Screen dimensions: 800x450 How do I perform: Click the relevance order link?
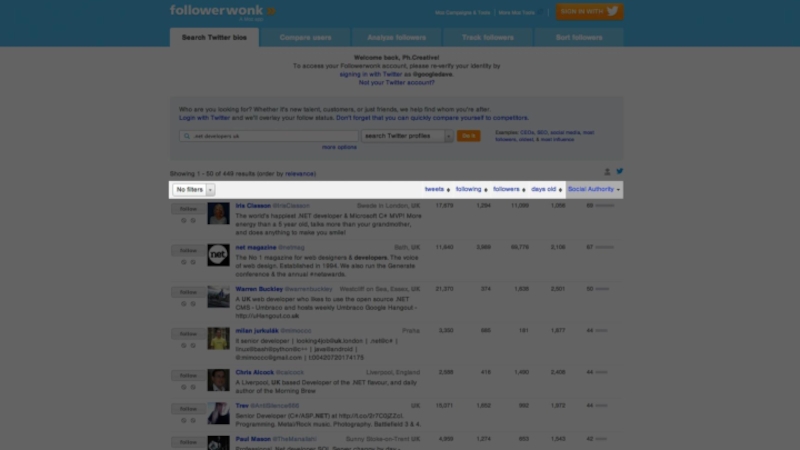pos(300,173)
